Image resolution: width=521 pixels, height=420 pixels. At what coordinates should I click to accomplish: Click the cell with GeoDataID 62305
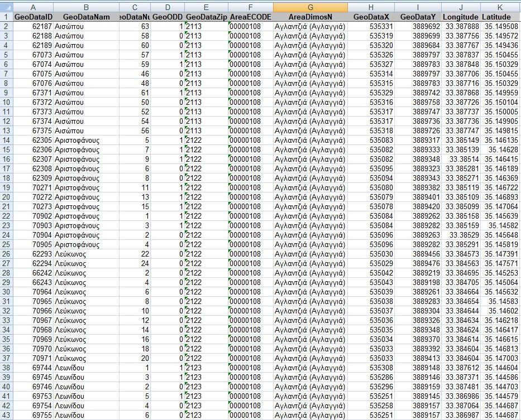32,141
